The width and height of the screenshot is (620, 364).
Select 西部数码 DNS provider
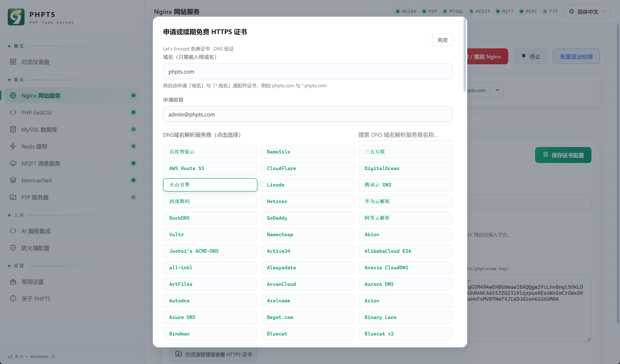pos(210,201)
